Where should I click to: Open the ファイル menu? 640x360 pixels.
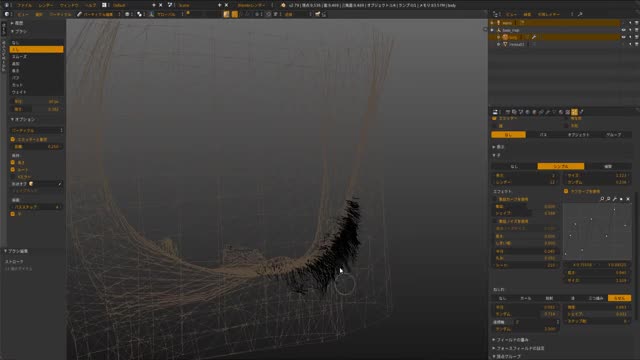point(24,5)
